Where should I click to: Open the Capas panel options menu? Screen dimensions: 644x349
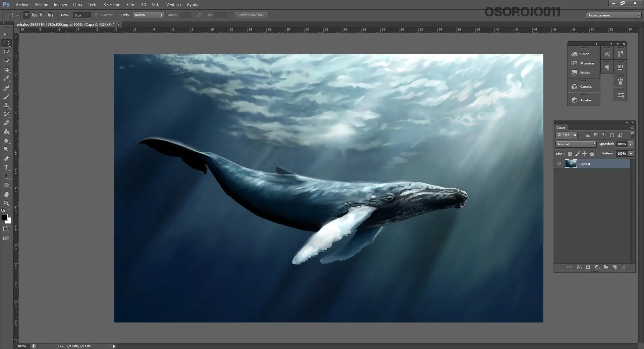click(632, 128)
